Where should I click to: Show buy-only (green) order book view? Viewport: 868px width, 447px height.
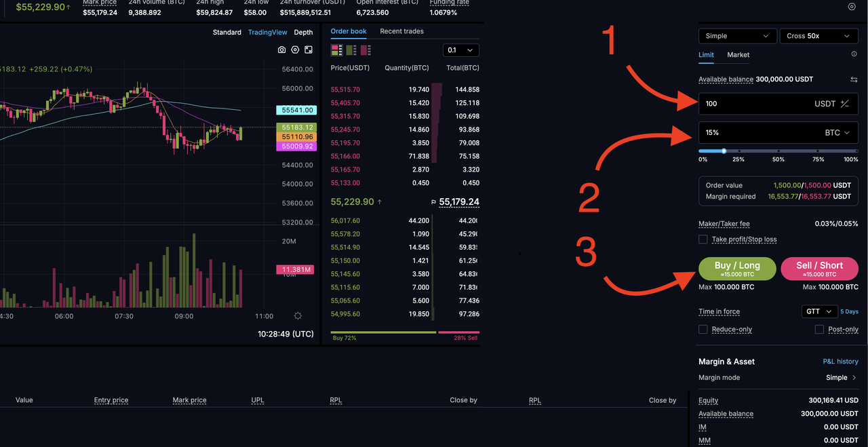pos(351,50)
